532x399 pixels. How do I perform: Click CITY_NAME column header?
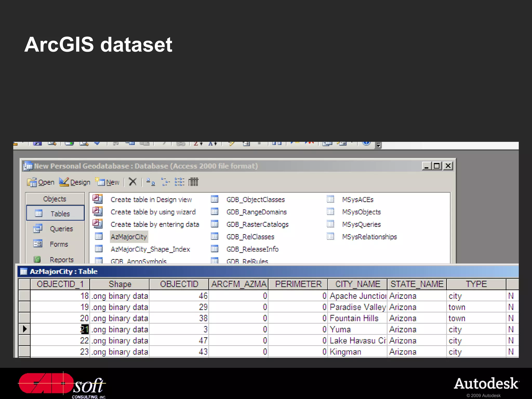click(358, 284)
